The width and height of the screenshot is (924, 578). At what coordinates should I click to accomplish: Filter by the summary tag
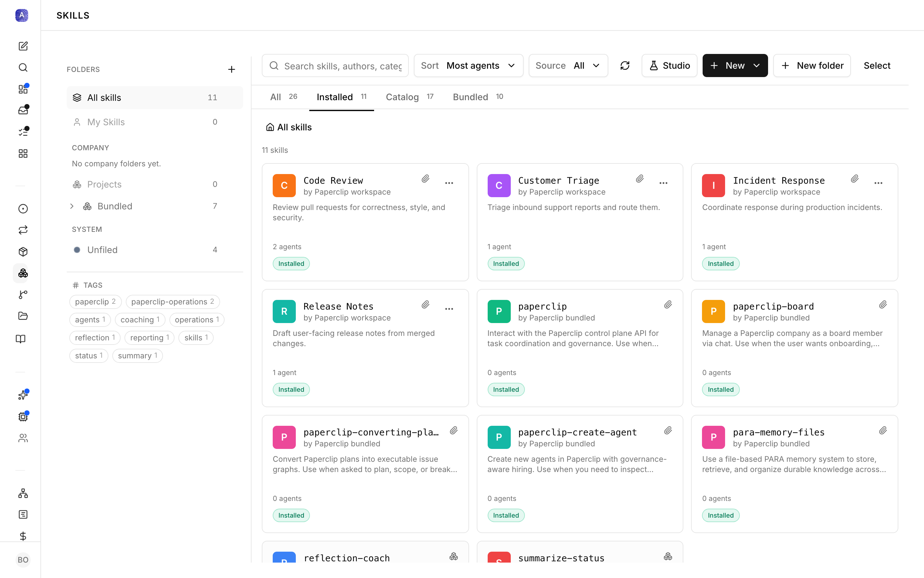tap(138, 356)
